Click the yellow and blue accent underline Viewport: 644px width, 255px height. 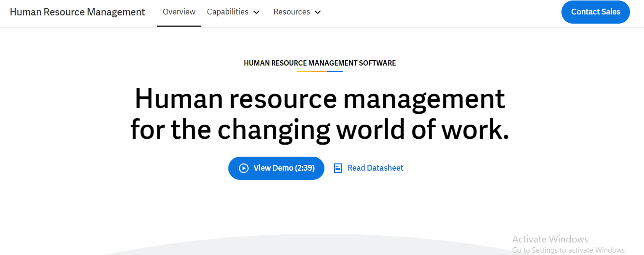(x=320, y=71)
